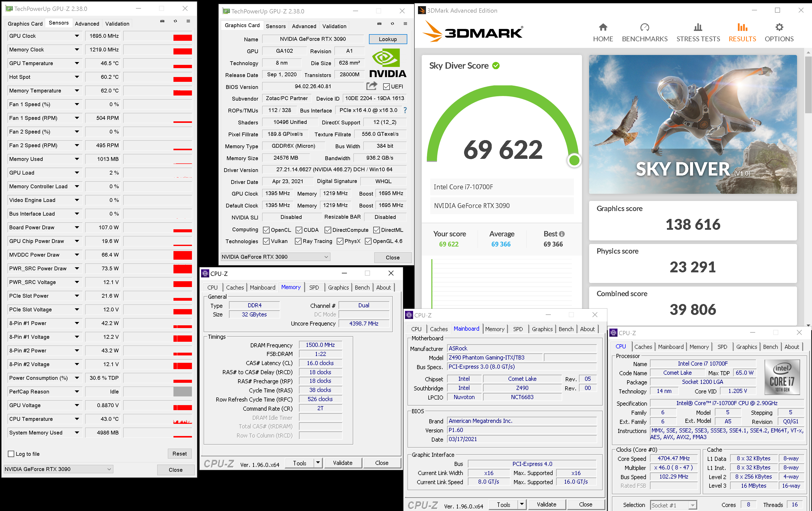Screen dimensions: 812x511
Task: Open hamburger menu in GPU-Z Graphics Card window
Action: tap(405, 24)
